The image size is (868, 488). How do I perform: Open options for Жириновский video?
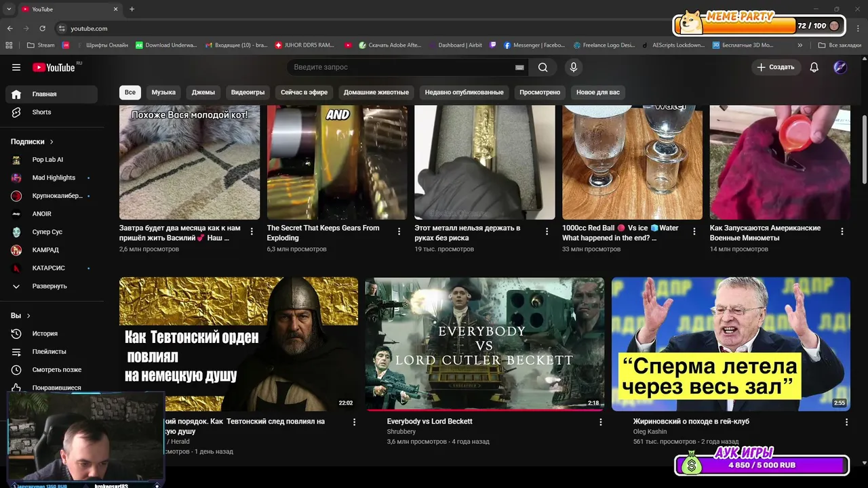(846, 422)
